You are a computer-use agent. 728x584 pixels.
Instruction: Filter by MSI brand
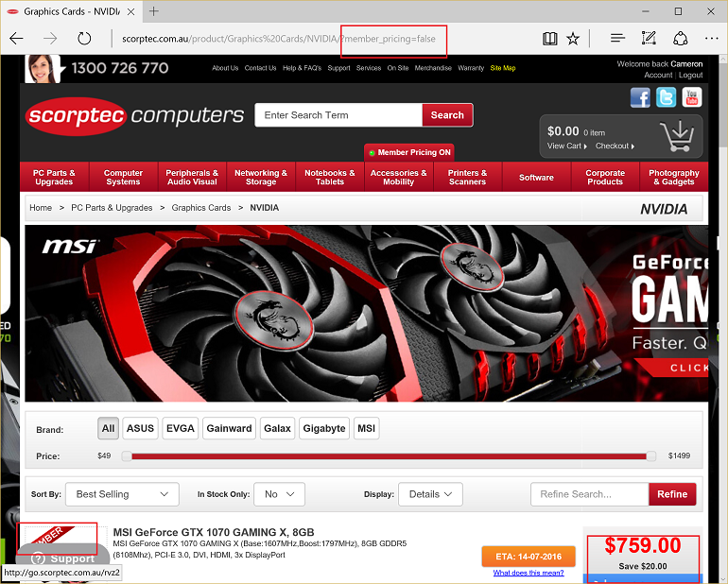click(x=366, y=428)
